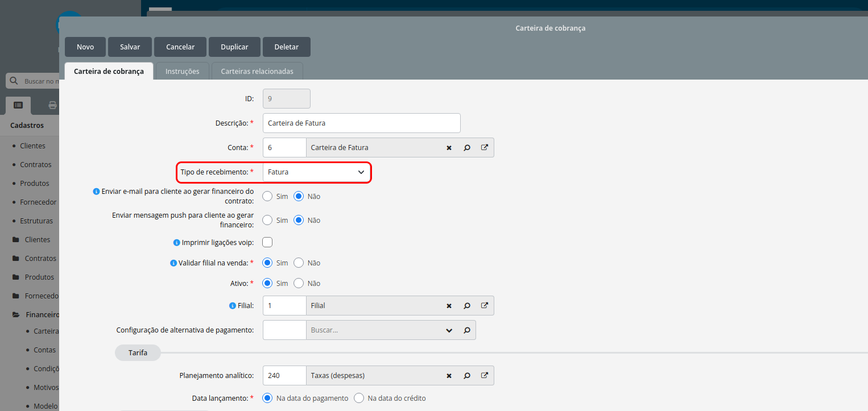This screenshot has width=868, height=411.
Task: Select Sim for Enviar e-mail para cliente
Action: [267, 196]
